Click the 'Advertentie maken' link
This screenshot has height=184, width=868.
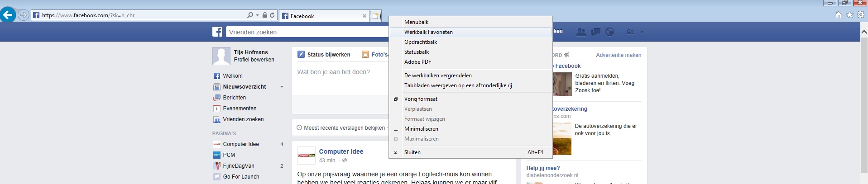[x=619, y=55]
